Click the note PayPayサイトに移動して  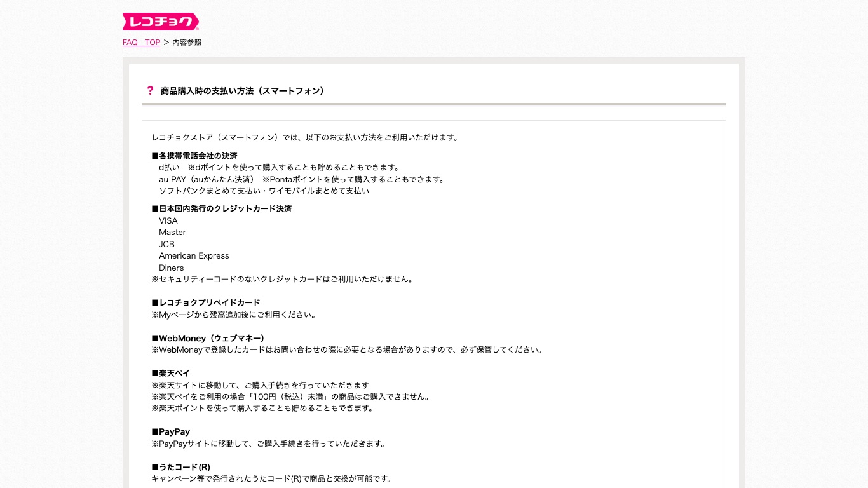pyautogui.click(x=269, y=444)
